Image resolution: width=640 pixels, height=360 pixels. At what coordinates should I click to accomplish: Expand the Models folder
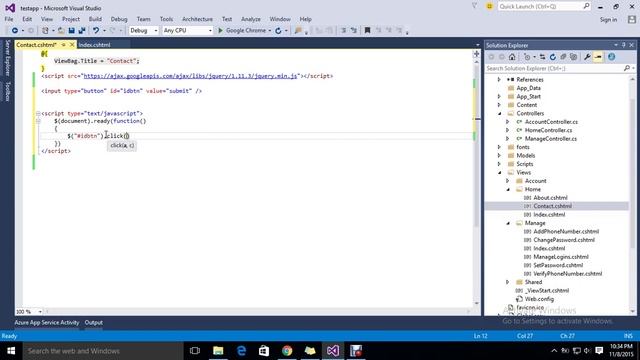499,156
